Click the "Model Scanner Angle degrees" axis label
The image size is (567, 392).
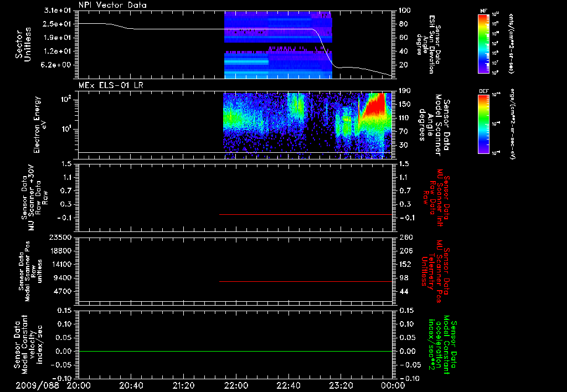coord(434,125)
